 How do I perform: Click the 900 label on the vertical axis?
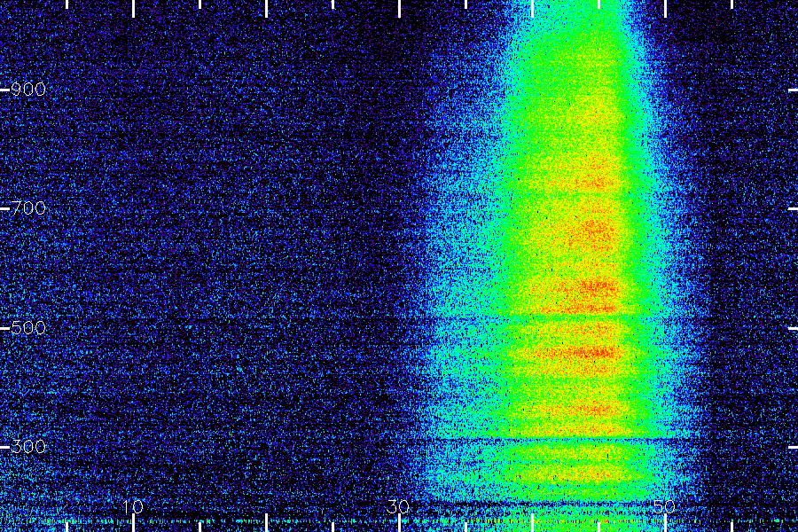click(28, 90)
